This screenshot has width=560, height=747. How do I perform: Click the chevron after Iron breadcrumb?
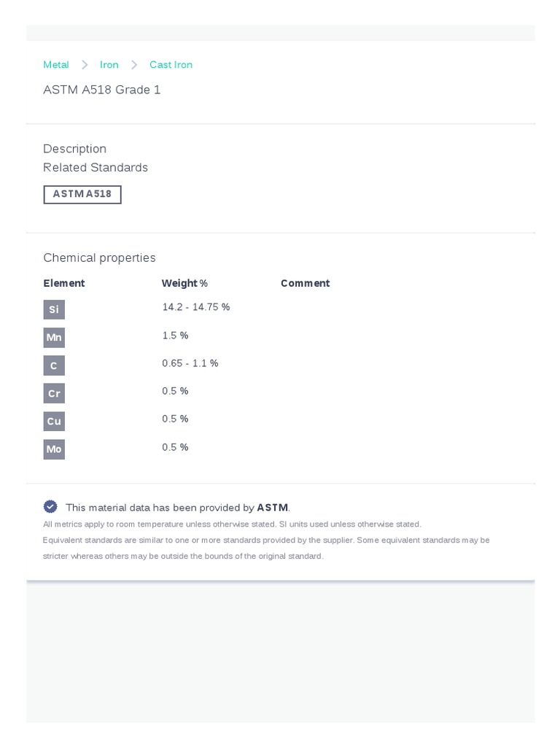pos(134,65)
